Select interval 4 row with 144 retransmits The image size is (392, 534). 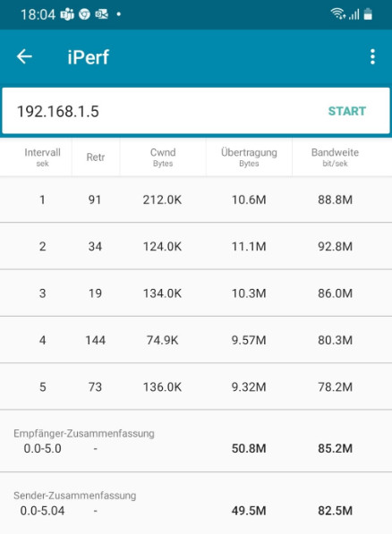pyautogui.click(x=196, y=340)
